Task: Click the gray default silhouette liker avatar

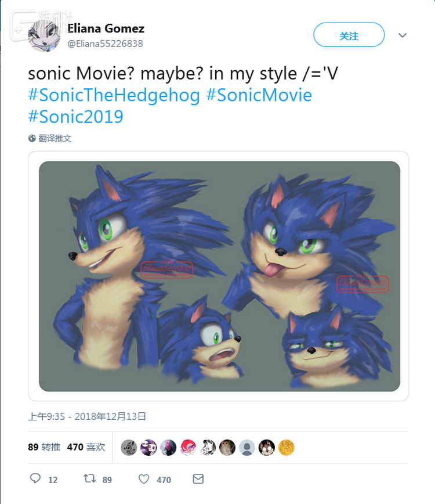Action: (x=247, y=447)
